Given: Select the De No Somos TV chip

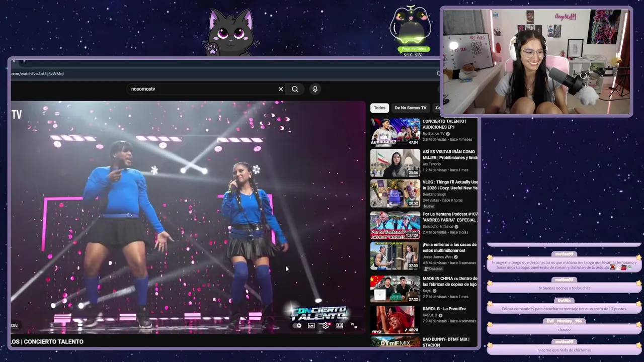Looking at the screenshot, I should pos(410,108).
